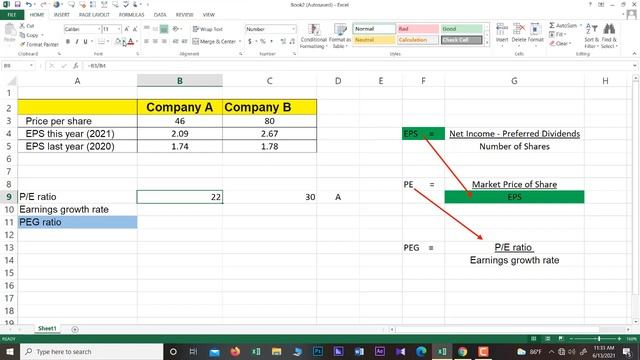Click the Accounting dollar format icon

pos(249,41)
